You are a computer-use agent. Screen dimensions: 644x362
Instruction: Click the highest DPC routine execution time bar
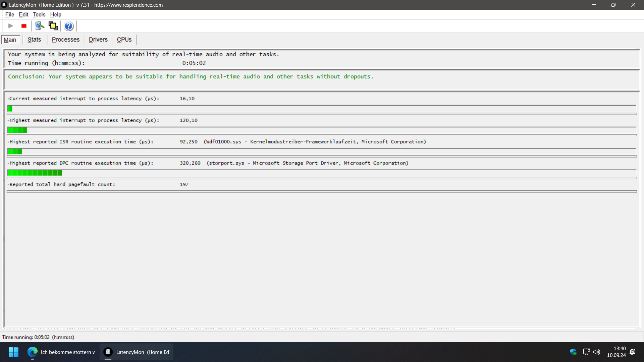[x=35, y=173]
